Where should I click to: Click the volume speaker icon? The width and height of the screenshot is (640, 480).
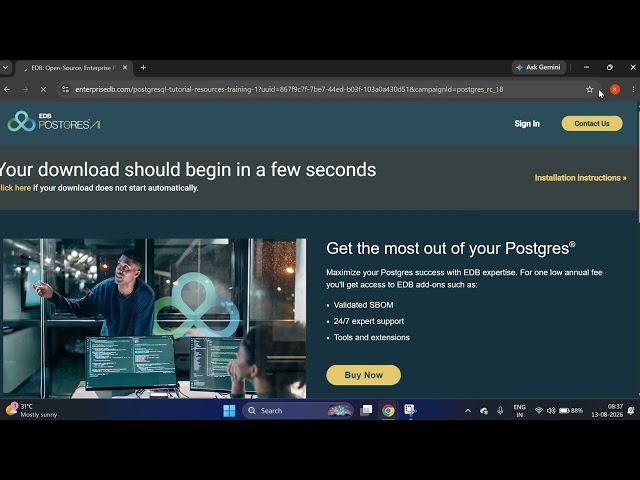[551, 411]
